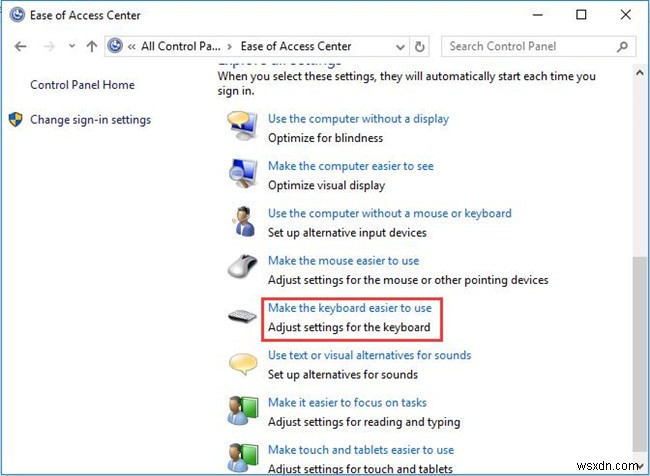Open Control Panel Home

(82, 85)
